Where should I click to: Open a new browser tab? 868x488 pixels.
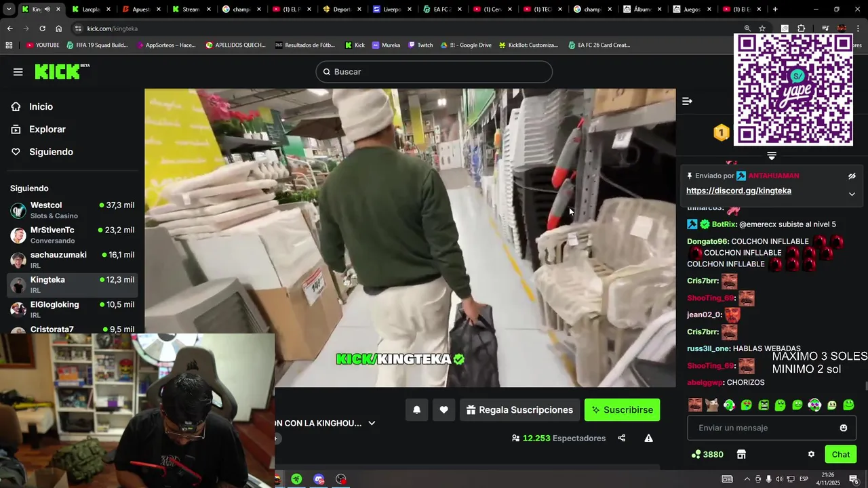(775, 9)
